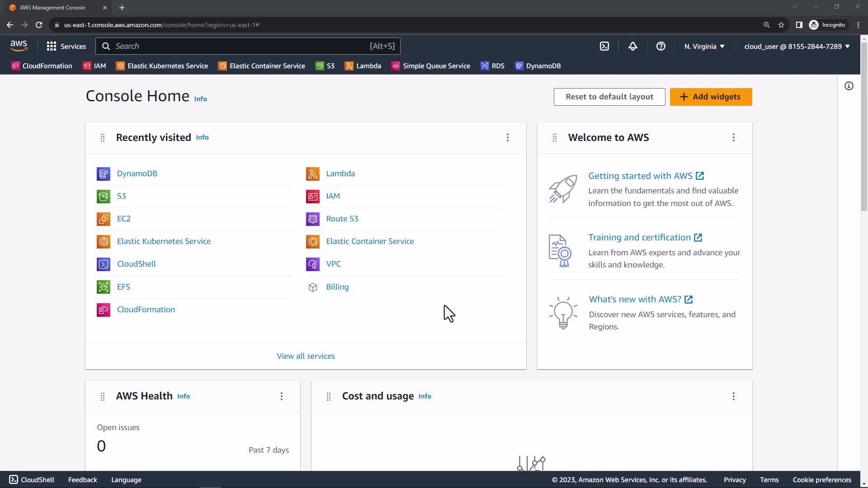The height and width of the screenshot is (488, 868).
Task: Click the AWS logo
Action: pos(19,46)
